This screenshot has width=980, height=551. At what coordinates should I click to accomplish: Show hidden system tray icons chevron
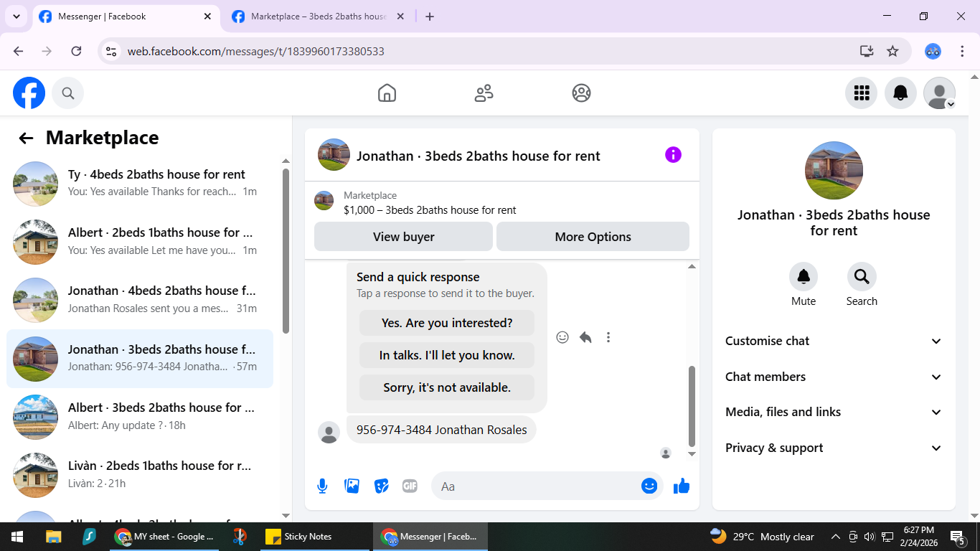pos(835,537)
